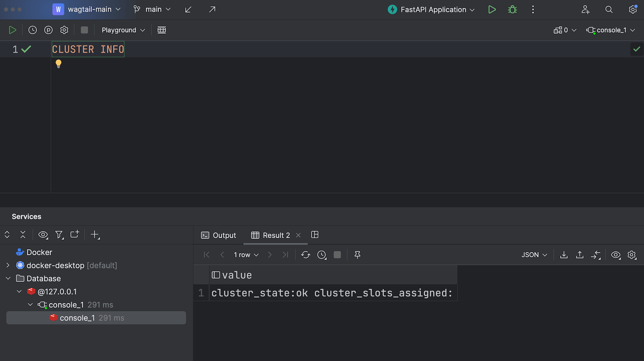Reload the result page data
Viewport: 644px width, 361px height.
305,255
